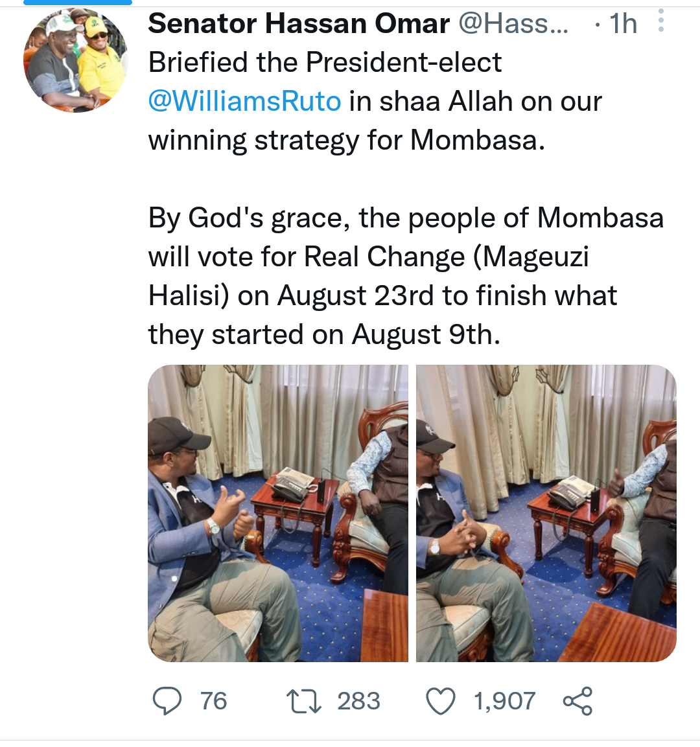This screenshot has width=700, height=747.
Task: Click the 1,907 likes count
Action: coord(504,701)
